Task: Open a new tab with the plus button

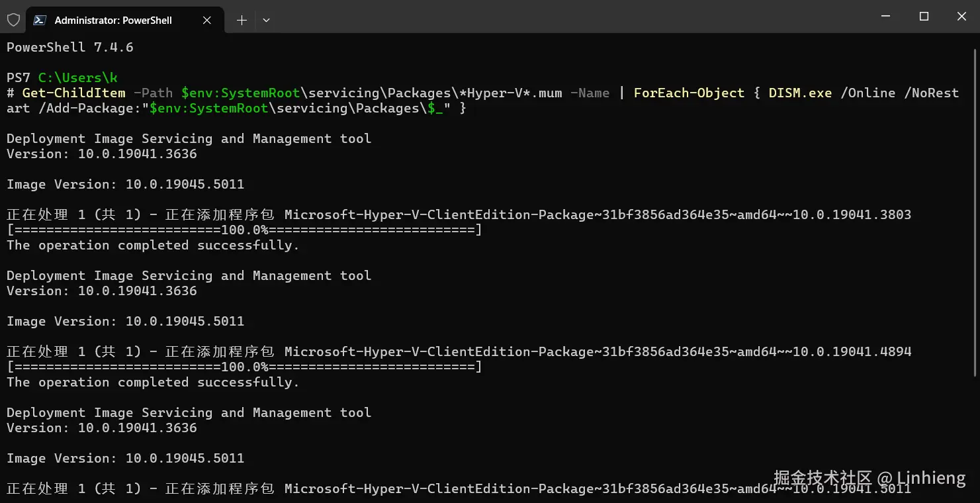Action: coord(242,20)
